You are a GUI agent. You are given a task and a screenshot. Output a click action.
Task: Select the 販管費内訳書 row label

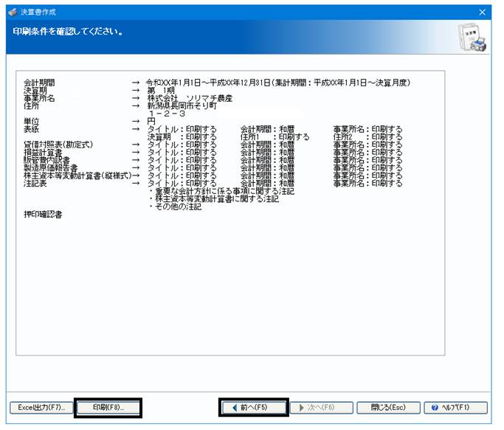point(47,160)
